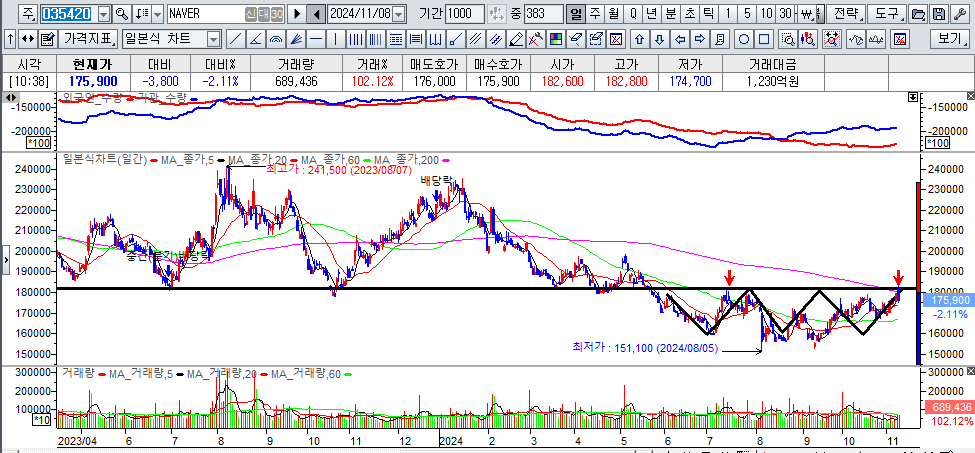
Task: Open the date picker dropdown for 2024/11/08
Action: [x=399, y=14]
